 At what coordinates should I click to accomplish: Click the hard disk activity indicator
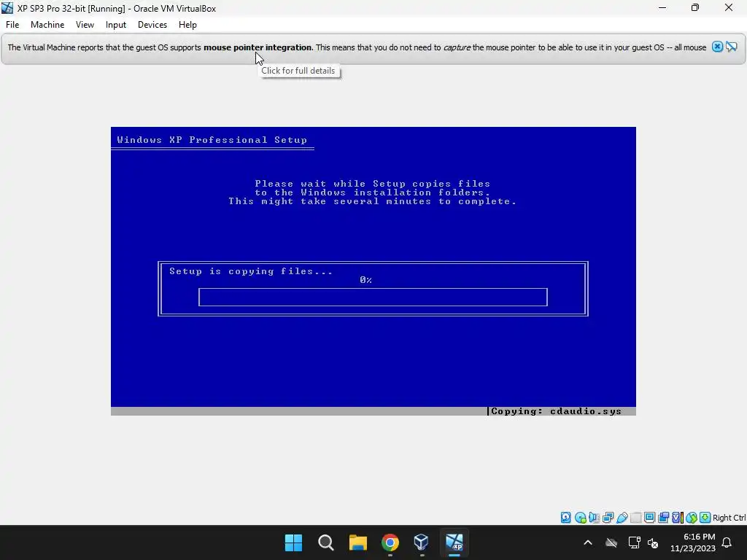[x=565, y=518]
